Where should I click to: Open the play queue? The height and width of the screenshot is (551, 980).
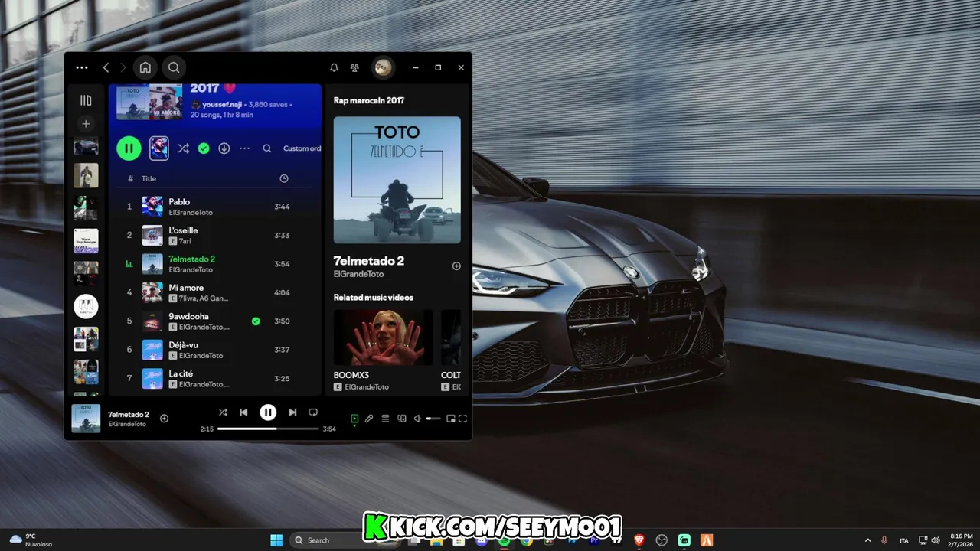pyautogui.click(x=385, y=419)
